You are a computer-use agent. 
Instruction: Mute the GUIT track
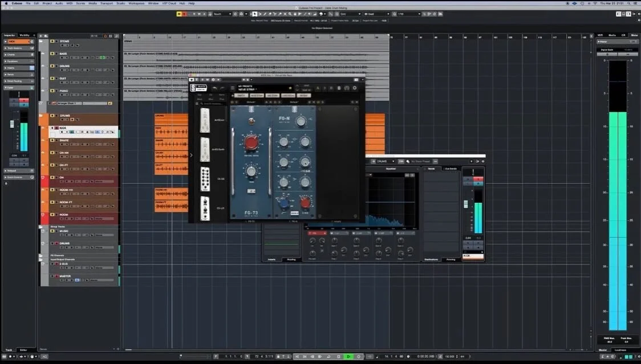coord(52,79)
